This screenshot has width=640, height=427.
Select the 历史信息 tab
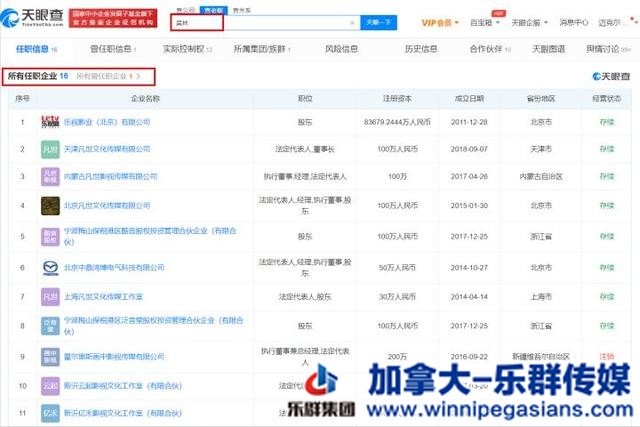click(x=421, y=49)
